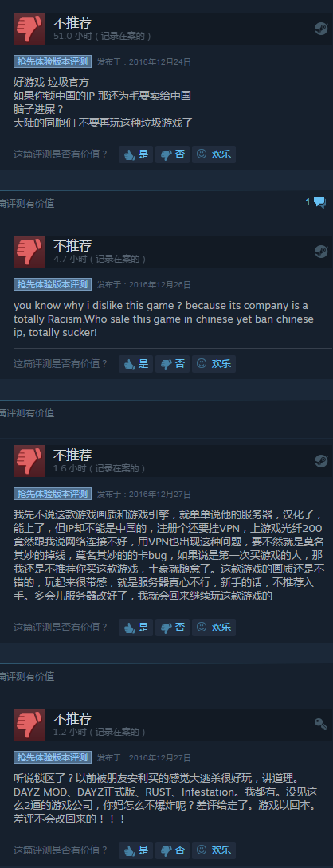Viewport: 333px width, 868px height.
Task: Click thumbs-down icon of first review
Action: pyautogui.click(x=29, y=28)
